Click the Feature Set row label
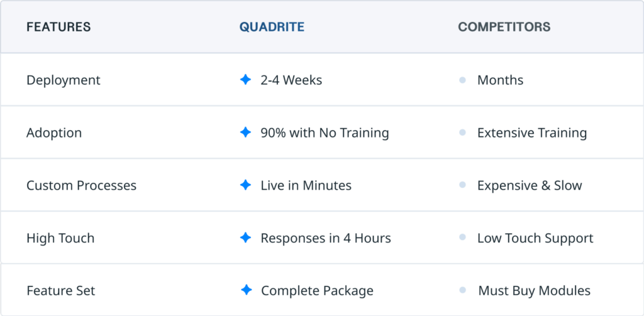This screenshot has width=644, height=316. click(x=61, y=291)
